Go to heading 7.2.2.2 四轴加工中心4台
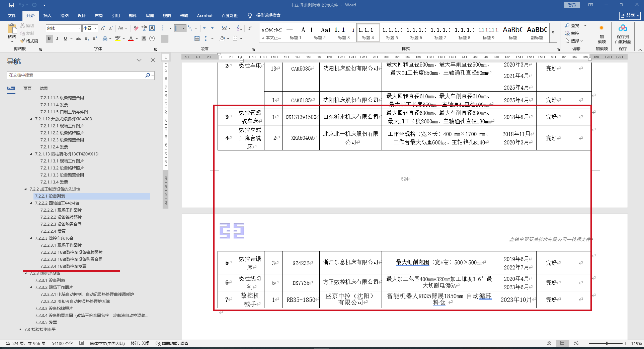 point(57,203)
